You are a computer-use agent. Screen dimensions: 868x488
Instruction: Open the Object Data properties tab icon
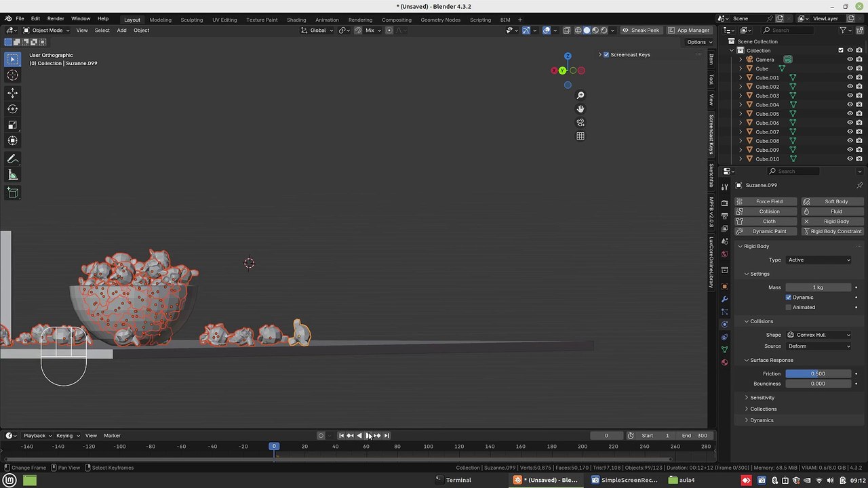[x=724, y=350]
